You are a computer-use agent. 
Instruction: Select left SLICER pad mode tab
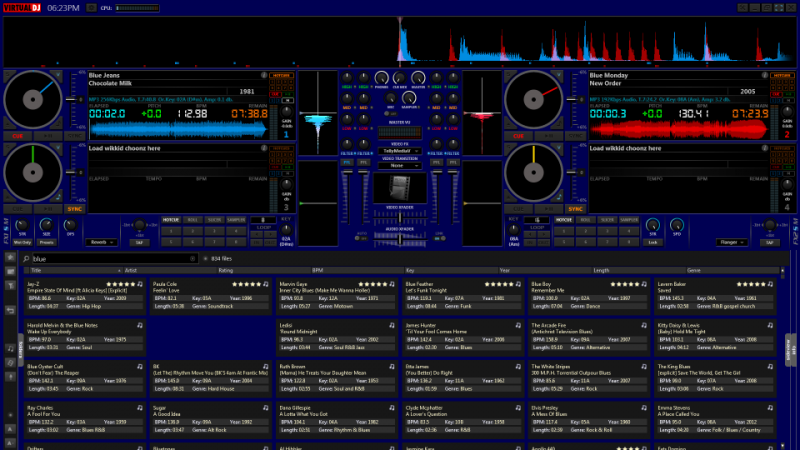point(214,220)
